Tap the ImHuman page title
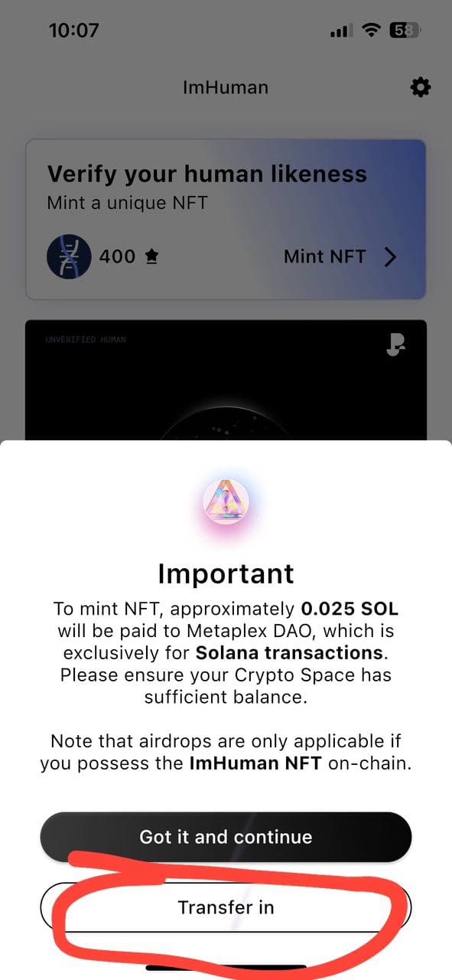This screenshot has height=980, width=452. 226,87
